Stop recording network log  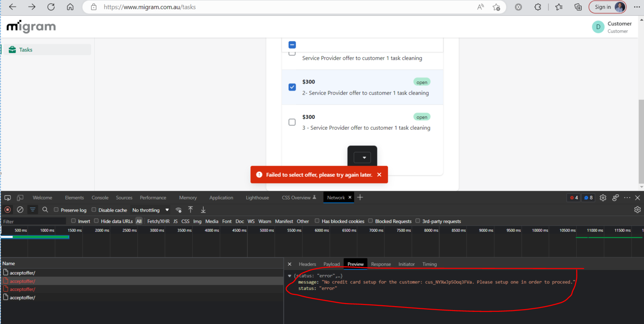coord(7,209)
